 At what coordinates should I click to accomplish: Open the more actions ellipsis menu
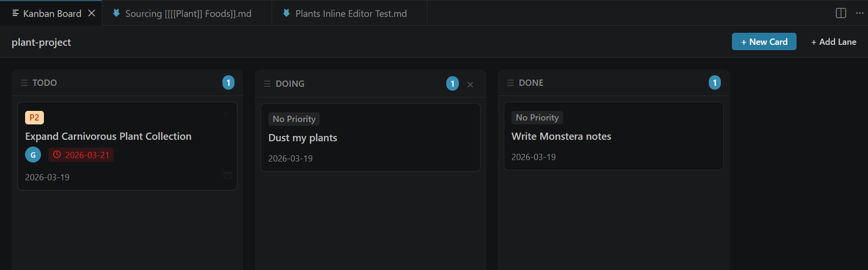859,13
